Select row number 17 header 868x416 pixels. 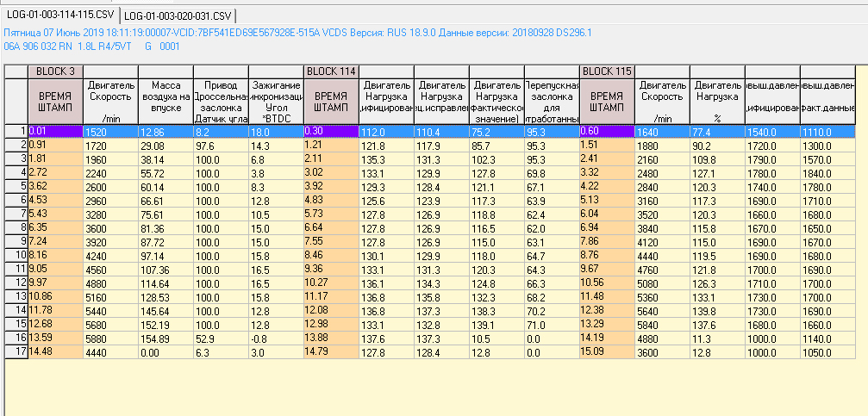16,351
